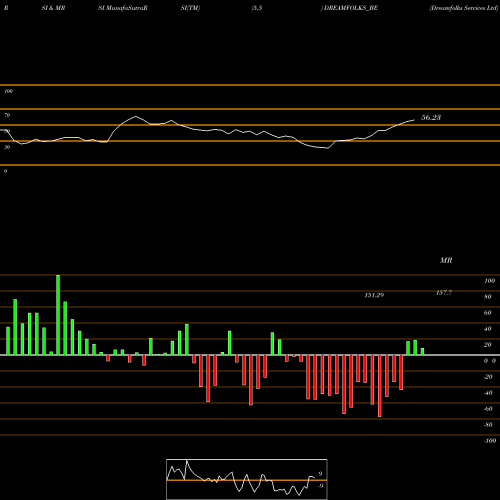Screen dimensions: 500x500
Task: Click the MR axis label -100
Action: [490, 441]
